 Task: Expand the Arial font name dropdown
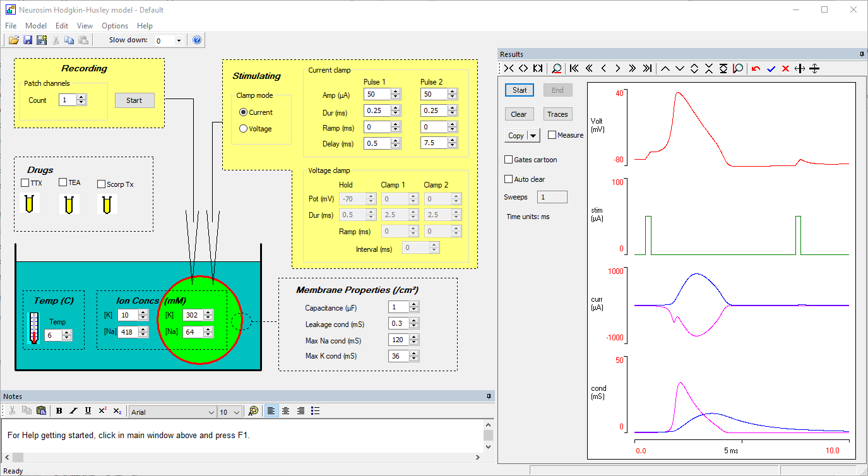point(211,412)
